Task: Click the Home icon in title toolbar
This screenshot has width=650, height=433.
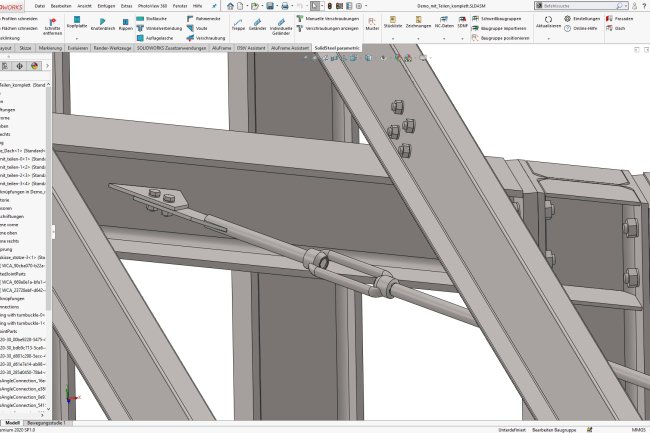Action: tap(230, 6)
